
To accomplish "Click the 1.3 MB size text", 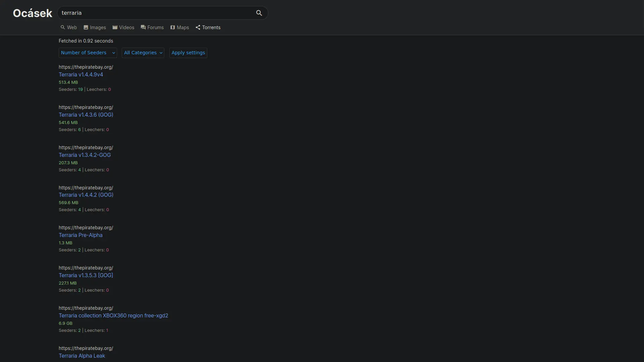I will 65,243.
